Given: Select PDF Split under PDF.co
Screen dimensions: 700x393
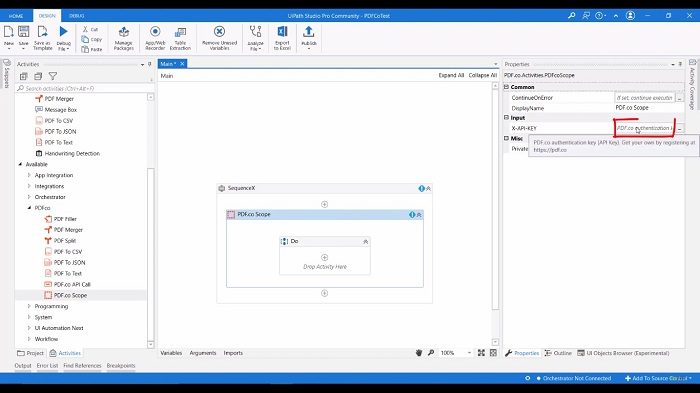Looking at the screenshot, I should (x=65, y=241).
